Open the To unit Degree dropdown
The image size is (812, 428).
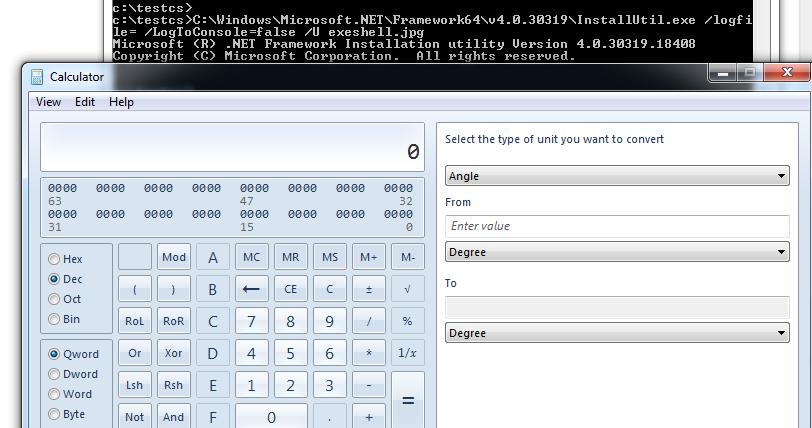[x=617, y=333]
